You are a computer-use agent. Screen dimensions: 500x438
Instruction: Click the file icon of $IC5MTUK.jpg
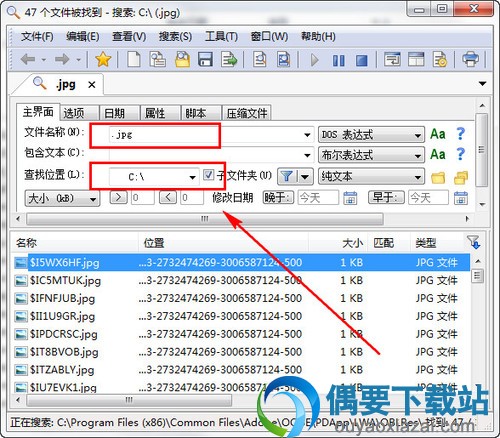coord(21,281)
